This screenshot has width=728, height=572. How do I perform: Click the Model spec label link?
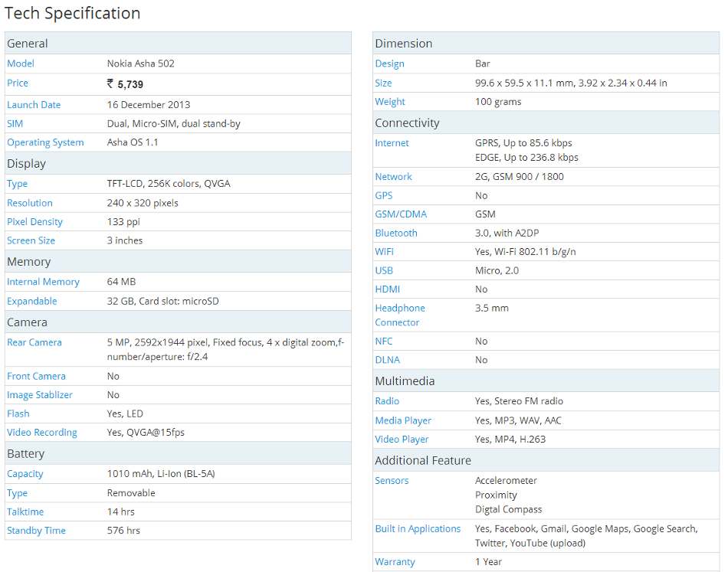point(21,64)
